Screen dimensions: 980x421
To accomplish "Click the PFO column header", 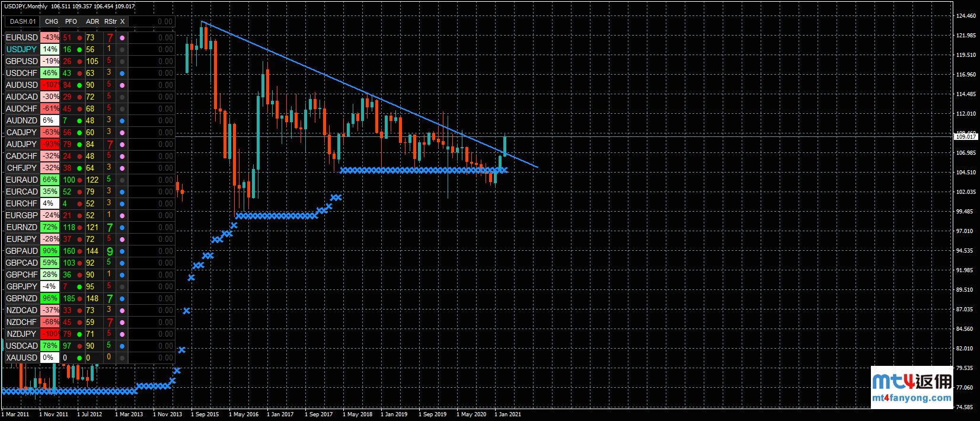I will pos(71,21).
